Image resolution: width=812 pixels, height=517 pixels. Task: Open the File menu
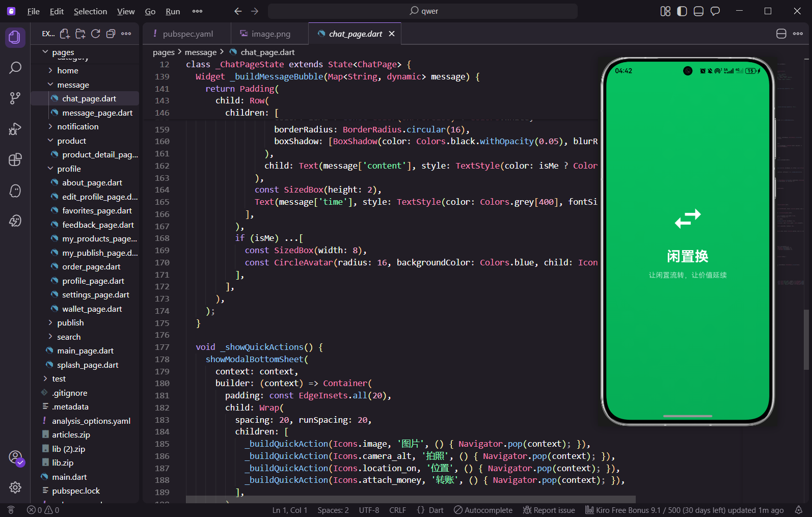point(33,11)
